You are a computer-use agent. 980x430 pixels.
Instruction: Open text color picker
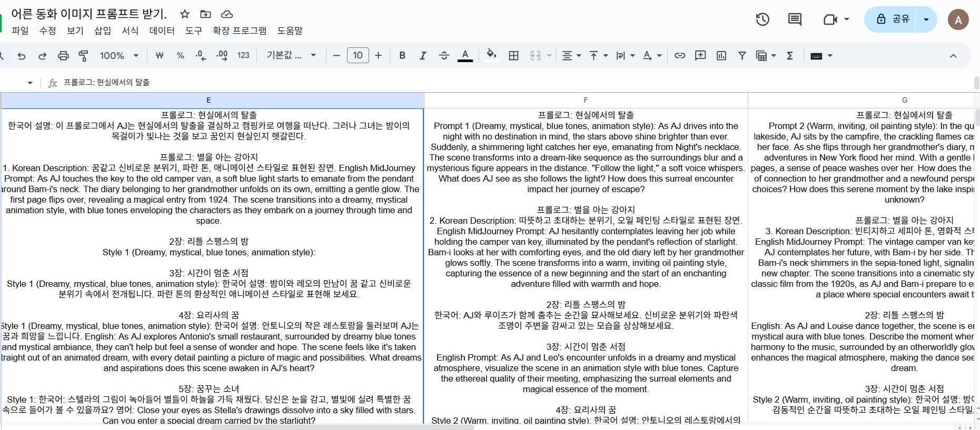(465, 56)
